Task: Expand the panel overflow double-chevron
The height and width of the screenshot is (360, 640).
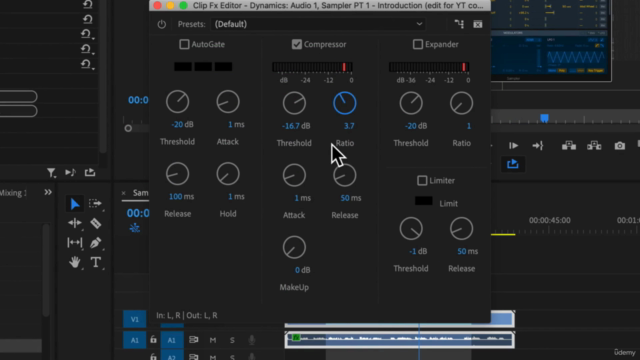Action: (x=48, y=192)
